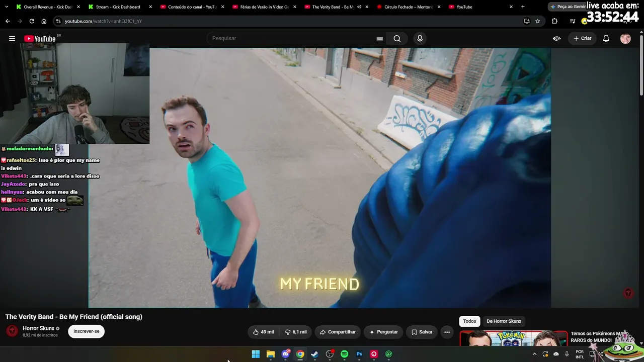Click the Compartilhar share button

338,332
